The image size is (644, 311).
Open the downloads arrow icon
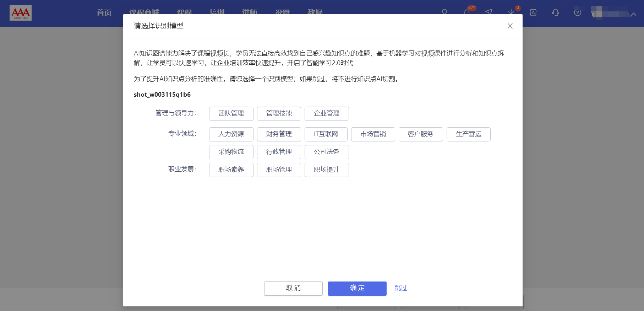(511, 12)
